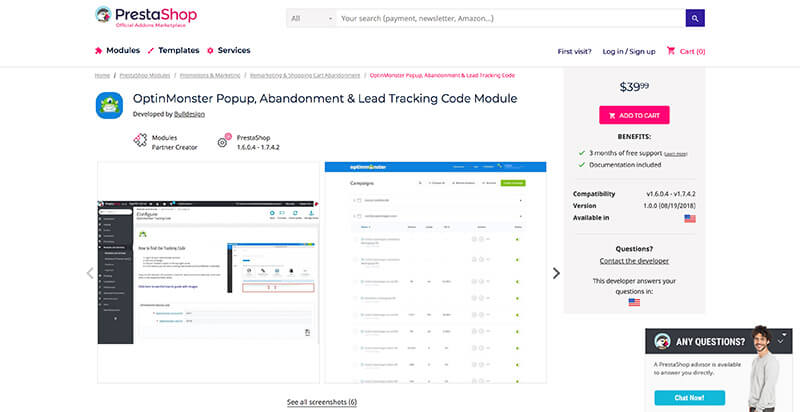800x412 pixels.
Task: Open the Contact the developer link
Action: pyautogui.click(x=634, y=261)
